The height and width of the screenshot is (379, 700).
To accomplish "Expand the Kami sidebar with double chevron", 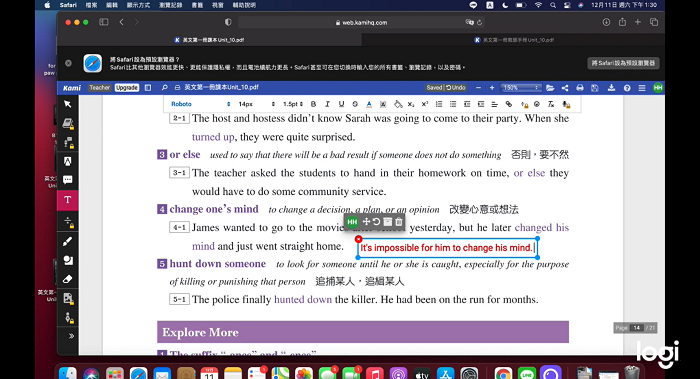I will (x=71, y=336).
